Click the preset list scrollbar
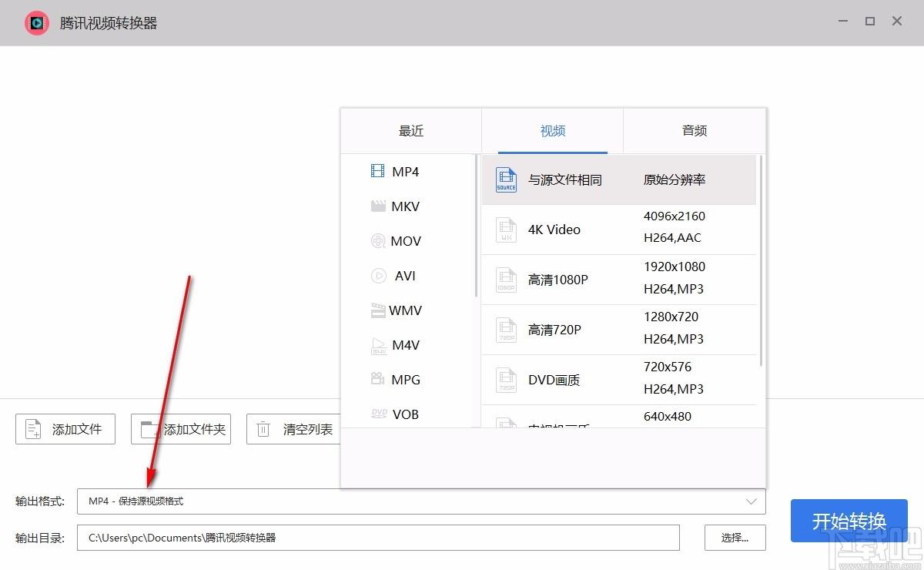This screenshot has height=570, width=924. tap(761, 262)
